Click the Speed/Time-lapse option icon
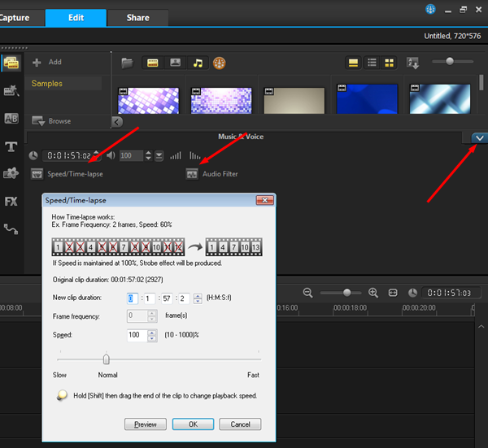488x448 pixels. click(37, 173)
